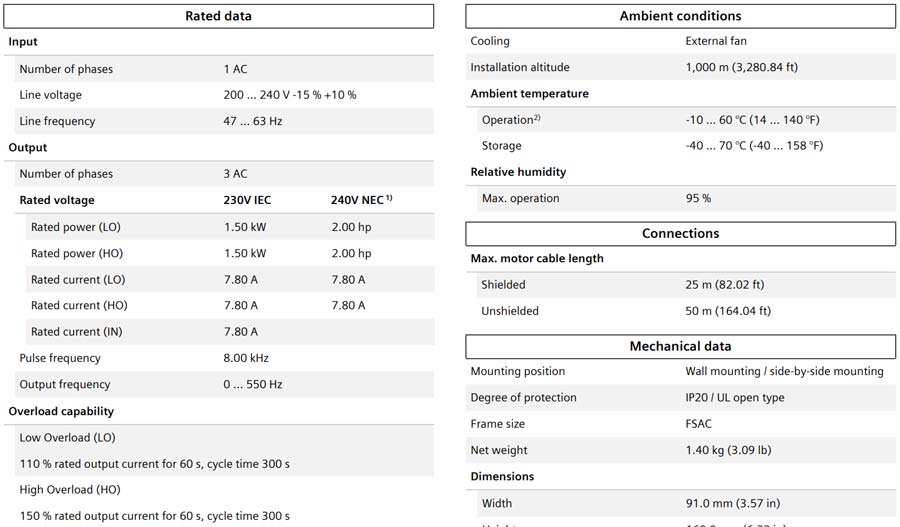This screenshot has width=900, height=527.
Task: Click the 230V IEC column heading
Action: (247, 200)
